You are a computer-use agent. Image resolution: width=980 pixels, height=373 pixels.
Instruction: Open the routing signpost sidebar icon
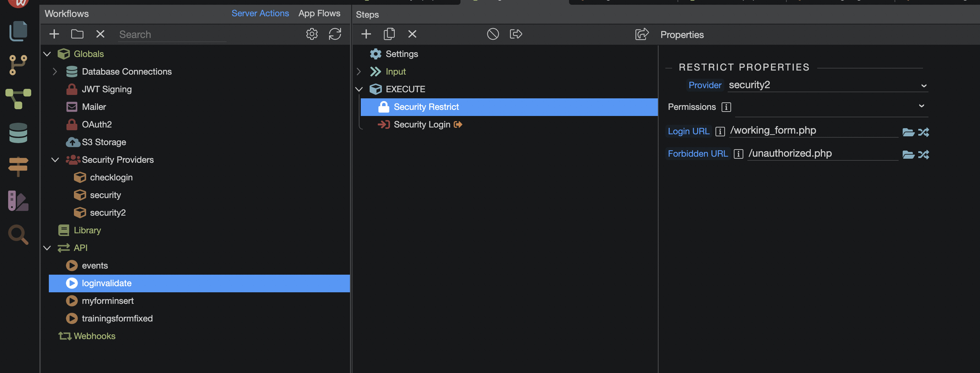pos(18,167)
